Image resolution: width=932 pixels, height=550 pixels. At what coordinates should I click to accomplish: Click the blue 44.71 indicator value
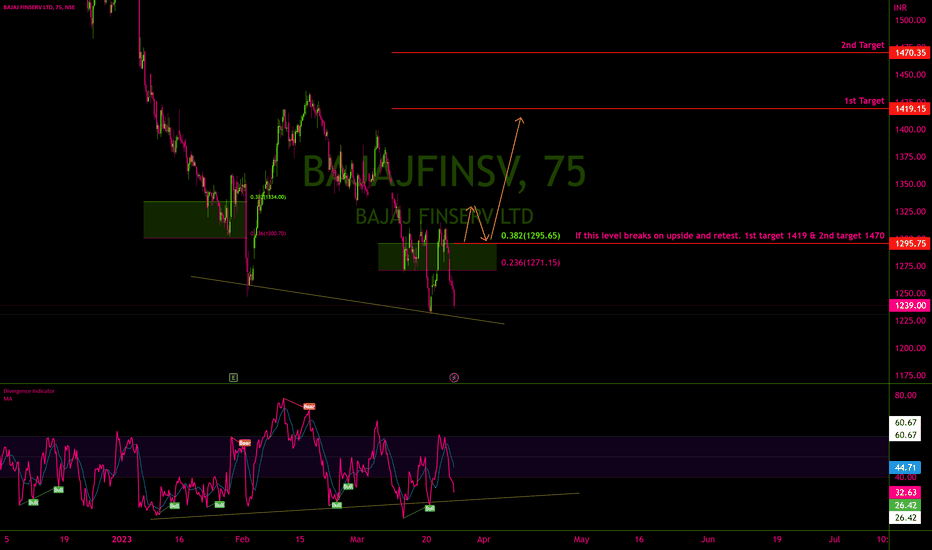[x=905, y=468]
